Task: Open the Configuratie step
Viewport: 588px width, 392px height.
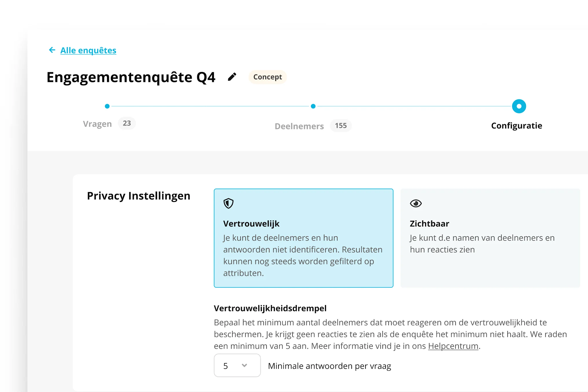Action: point(516,126)
